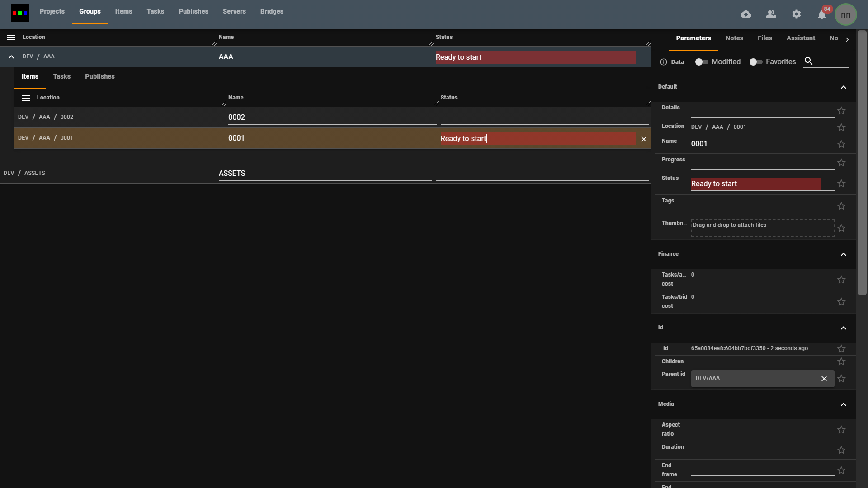
Task: Collapse the DEV / AAA group row
Action: (x=11, y=57)
